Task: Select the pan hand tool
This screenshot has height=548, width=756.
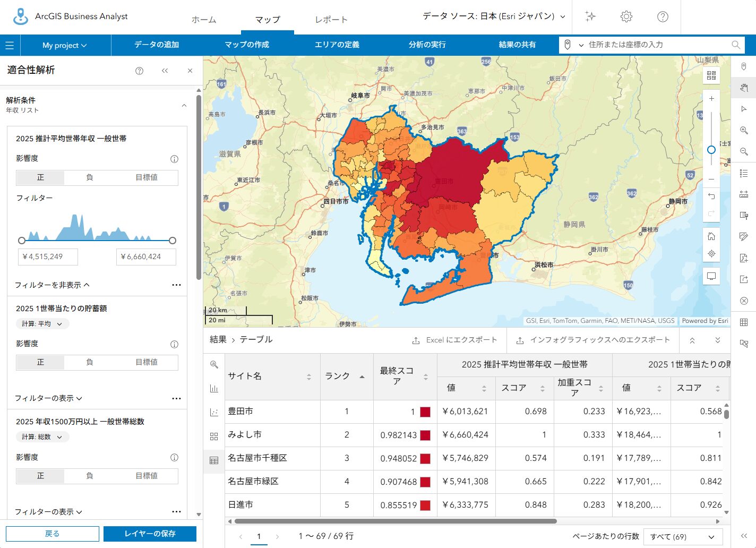Action: pyautogui.click(x=744, y=88)
